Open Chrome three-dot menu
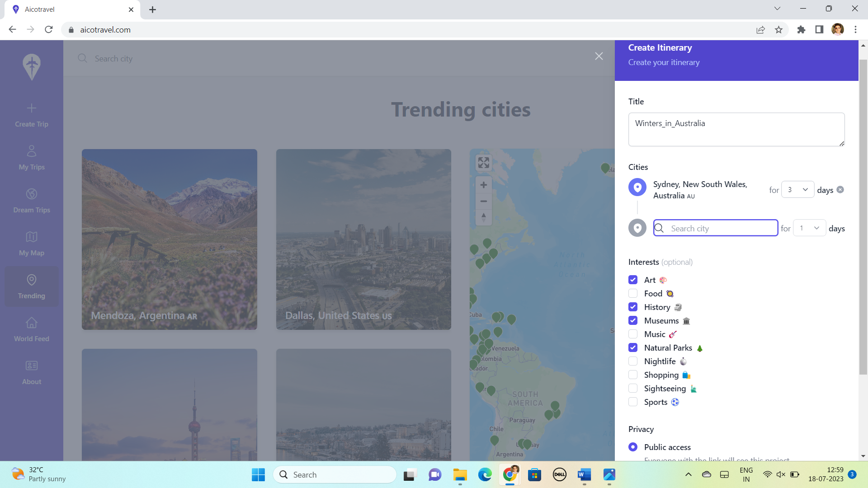The height and width of the screenshot is (488, 868). 855,30
